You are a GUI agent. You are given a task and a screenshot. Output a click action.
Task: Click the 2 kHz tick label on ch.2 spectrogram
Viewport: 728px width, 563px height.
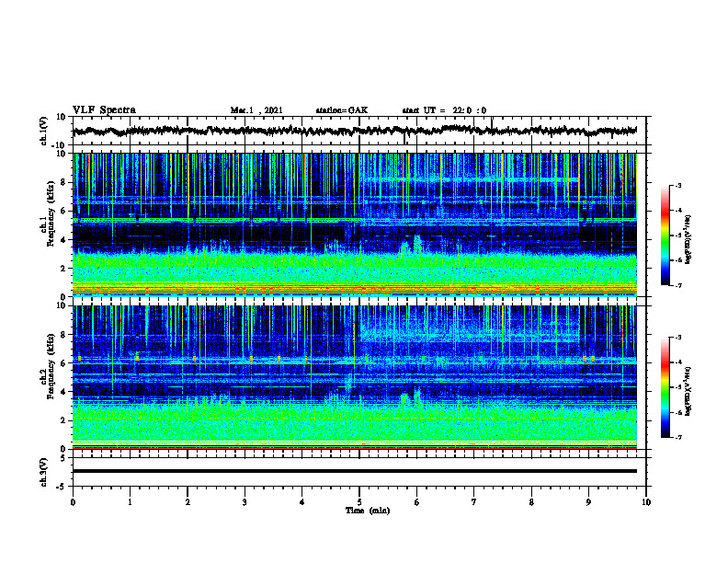coord(64,420)
